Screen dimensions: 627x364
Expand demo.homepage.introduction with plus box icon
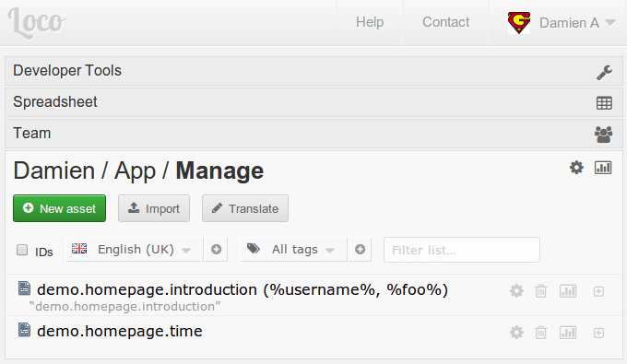598,291
